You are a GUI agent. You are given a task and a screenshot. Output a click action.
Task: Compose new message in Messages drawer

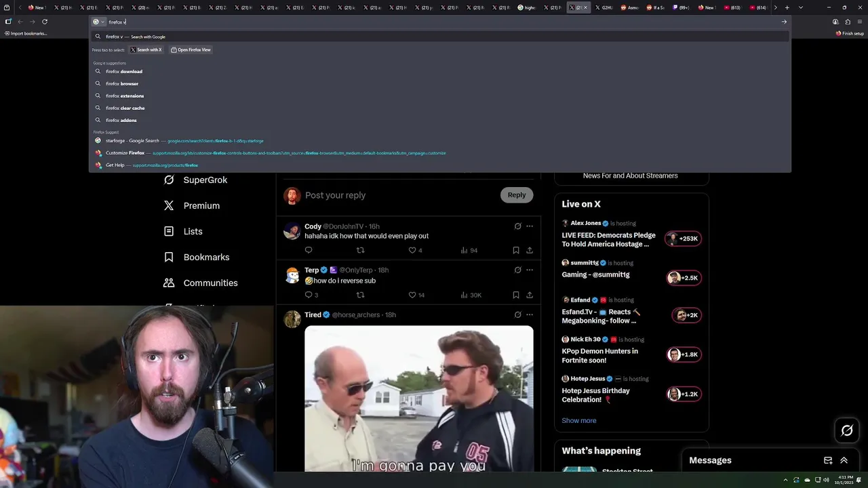click(828, 460)
